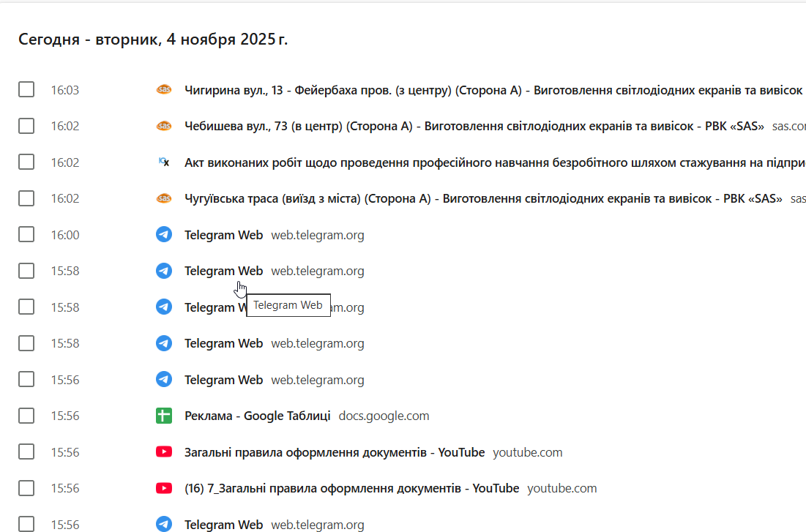This screenshot has height=532, width=806.
Task: Select the checkbox for the Чигирина вул., 13 entry
Action: click(x=26, y=89)
